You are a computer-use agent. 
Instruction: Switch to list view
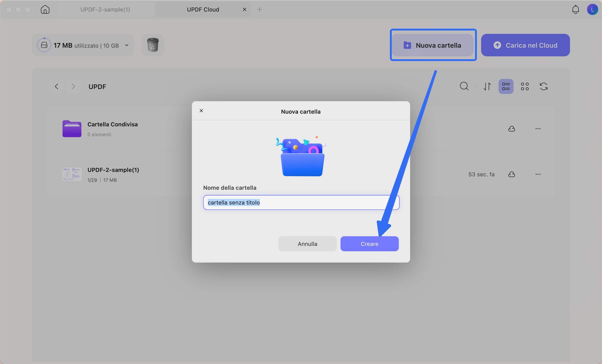506,86
